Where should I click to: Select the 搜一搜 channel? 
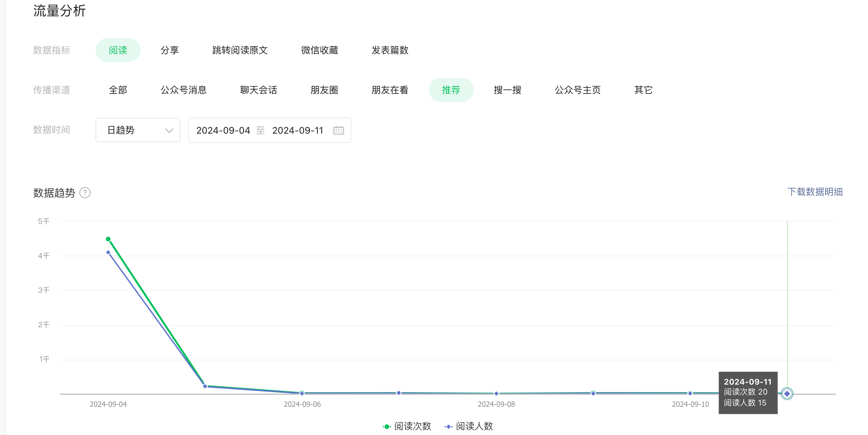pyautogui.click(x=507, y=90)
